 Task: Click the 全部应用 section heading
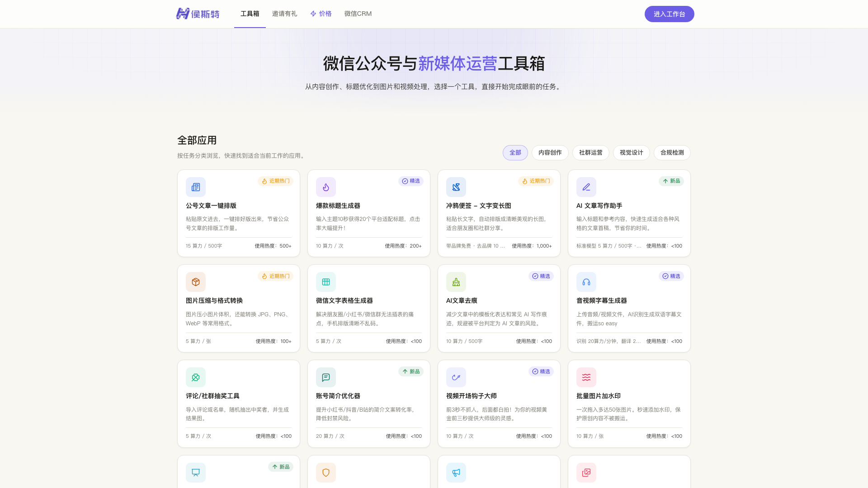coord(197,140)
